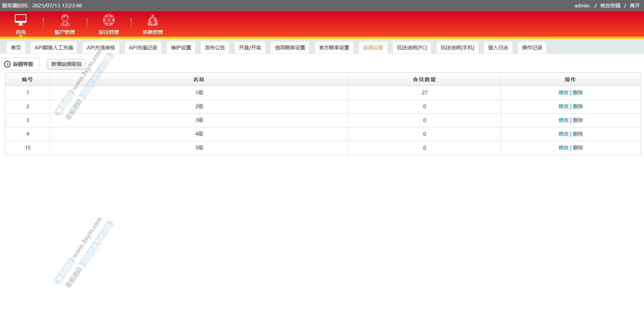Select the 信用赔率设置 tab

pyautogui.click(x=290, y=48)
